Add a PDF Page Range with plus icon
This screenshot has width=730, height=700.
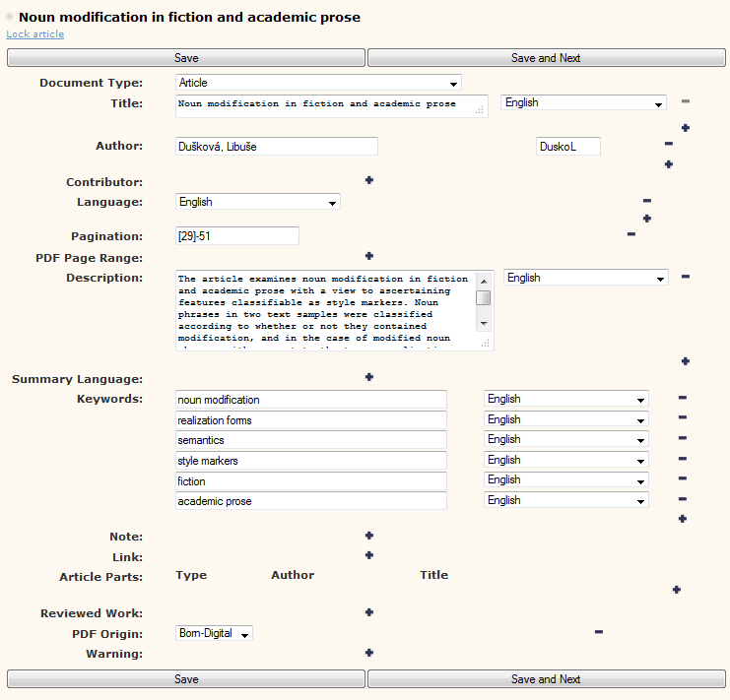pos(369,256)
